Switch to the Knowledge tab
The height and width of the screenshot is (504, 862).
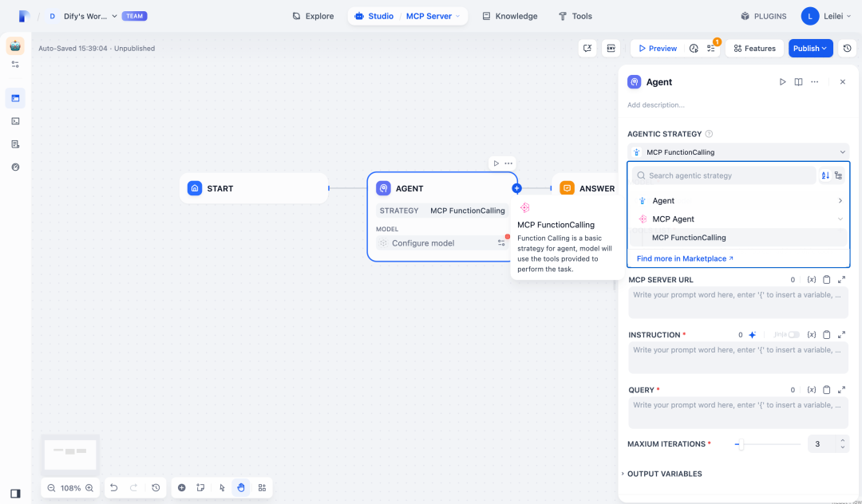(509, 16)
